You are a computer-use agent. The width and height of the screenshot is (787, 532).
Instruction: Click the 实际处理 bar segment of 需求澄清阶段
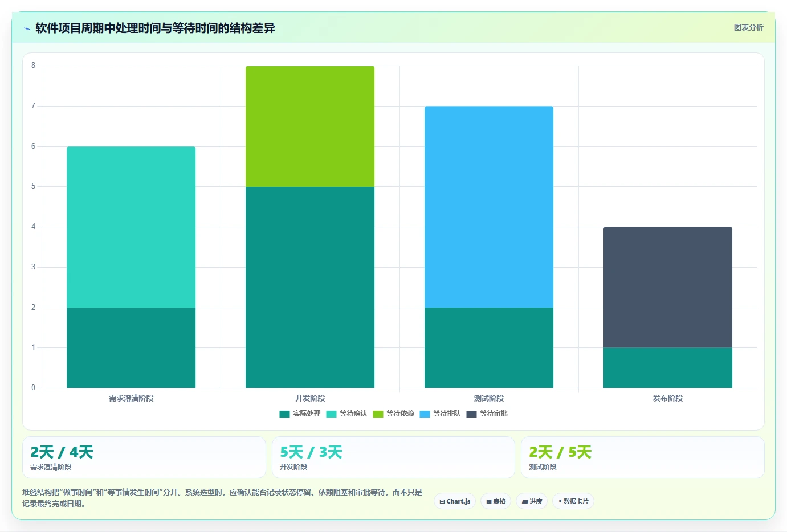[x=131, y=348]
